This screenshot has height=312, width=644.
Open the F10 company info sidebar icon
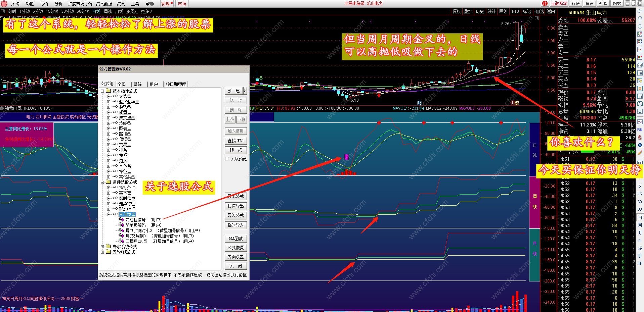coord(640,73)
